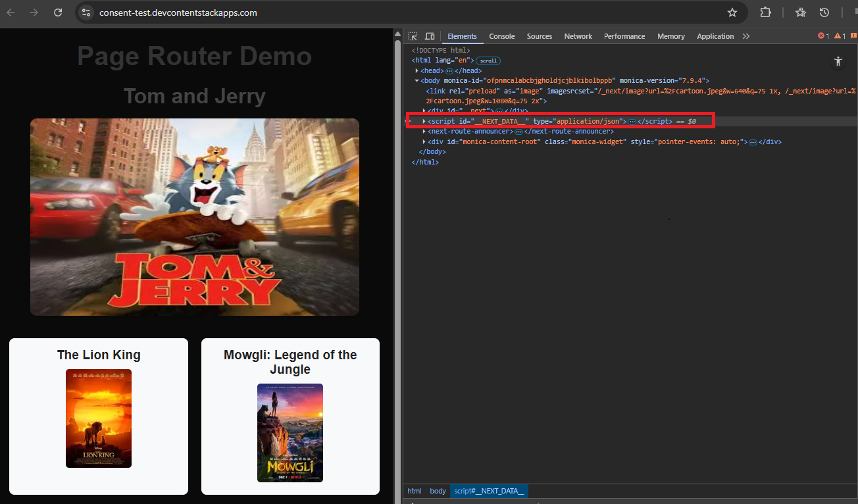This screenshot has width=858, height=504.
Task: Click the html breadcrumb item
Action: click(x=414, y=491)
